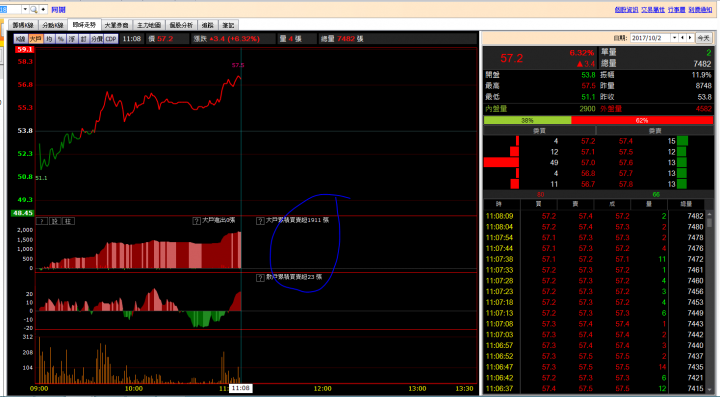
Task: Click the ? icon beside 大戶進出 label
Action: pos(197,221)
